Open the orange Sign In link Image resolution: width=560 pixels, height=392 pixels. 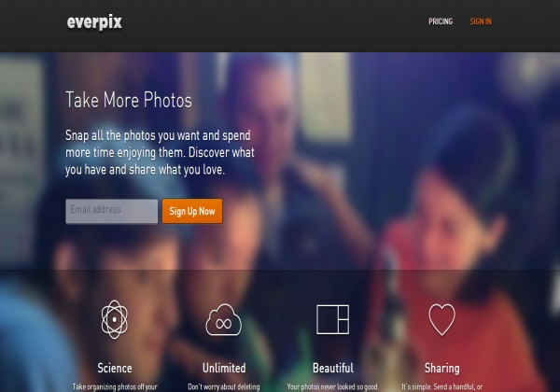[481, 21]
